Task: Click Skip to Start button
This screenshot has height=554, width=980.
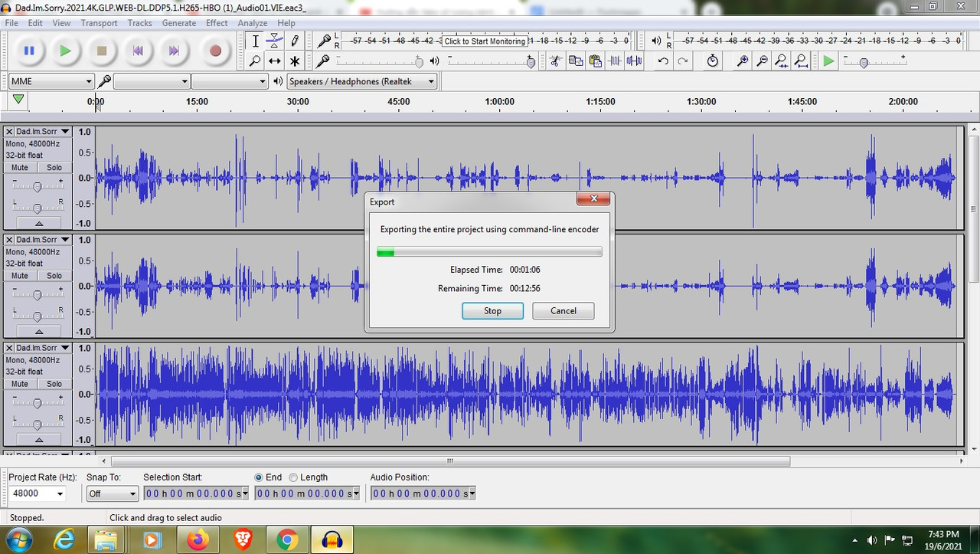Action: click(138, 51)
